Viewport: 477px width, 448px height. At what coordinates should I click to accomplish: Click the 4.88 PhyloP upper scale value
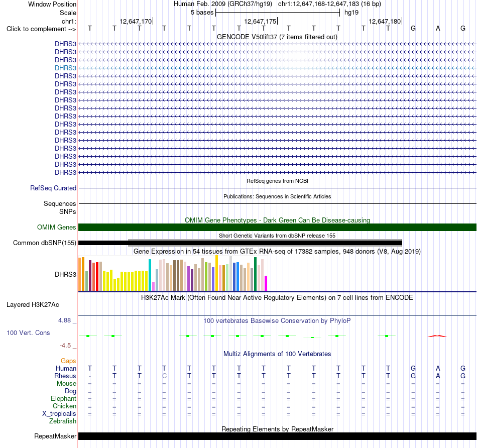click(64, 320)
